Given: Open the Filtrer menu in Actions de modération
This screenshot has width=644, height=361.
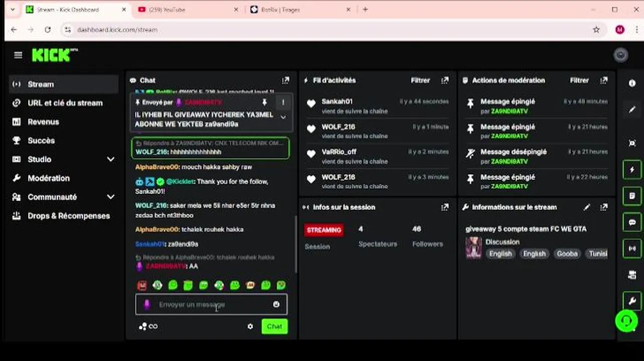Looking at the screenshot, I should (x=579, y=80).
